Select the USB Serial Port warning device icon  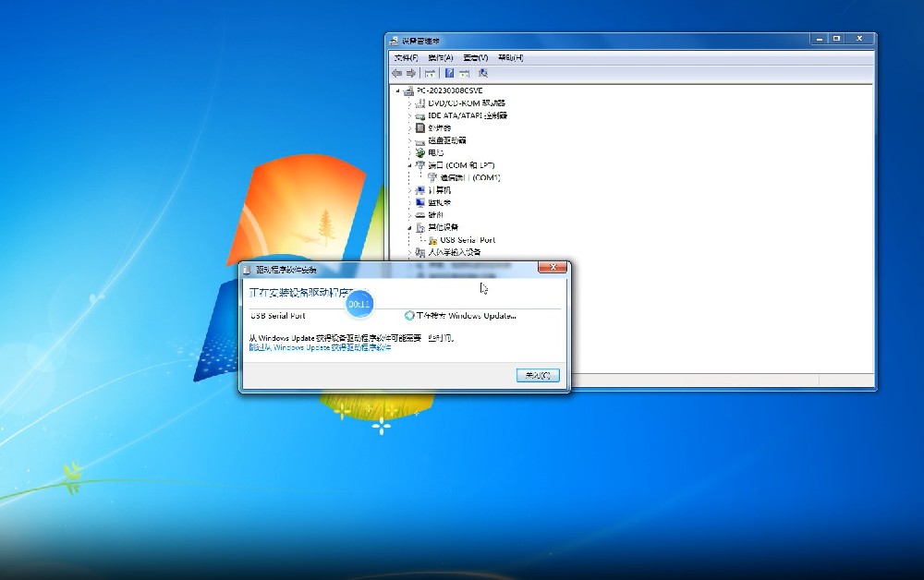(x=432, y=240)
